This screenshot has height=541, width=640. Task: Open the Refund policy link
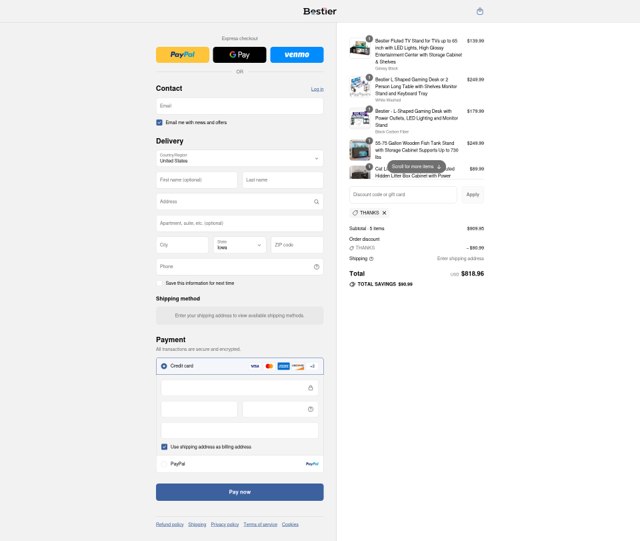pyautogui.click(x=170, y=525)
